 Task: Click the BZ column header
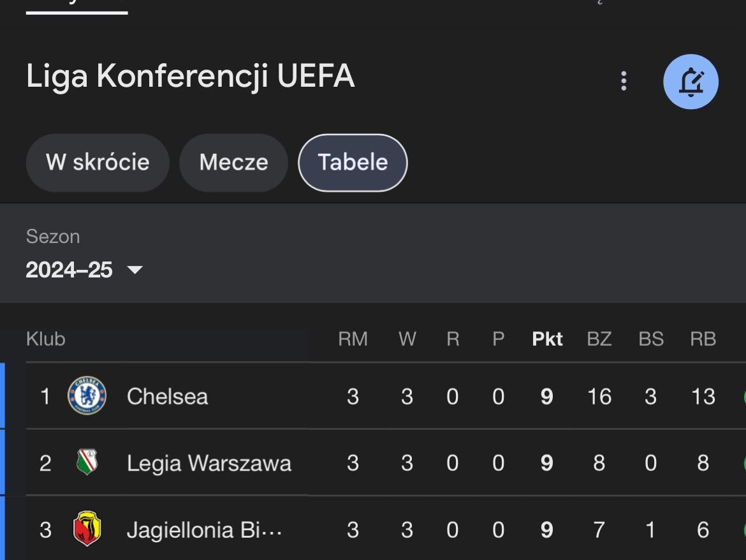coord(599,339)
